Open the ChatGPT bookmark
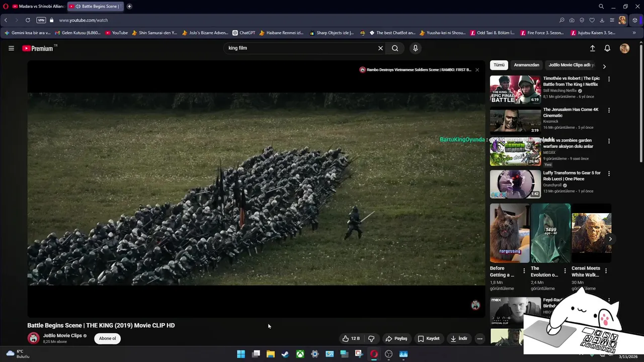The image size is (644, 362). (x=244, y=33)
